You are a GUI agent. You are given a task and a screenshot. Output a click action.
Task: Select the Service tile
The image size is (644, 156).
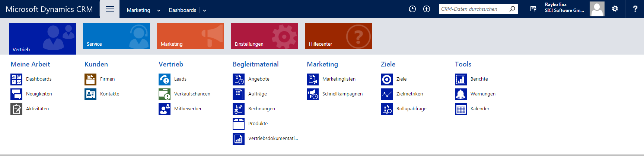tap(117, 36)
